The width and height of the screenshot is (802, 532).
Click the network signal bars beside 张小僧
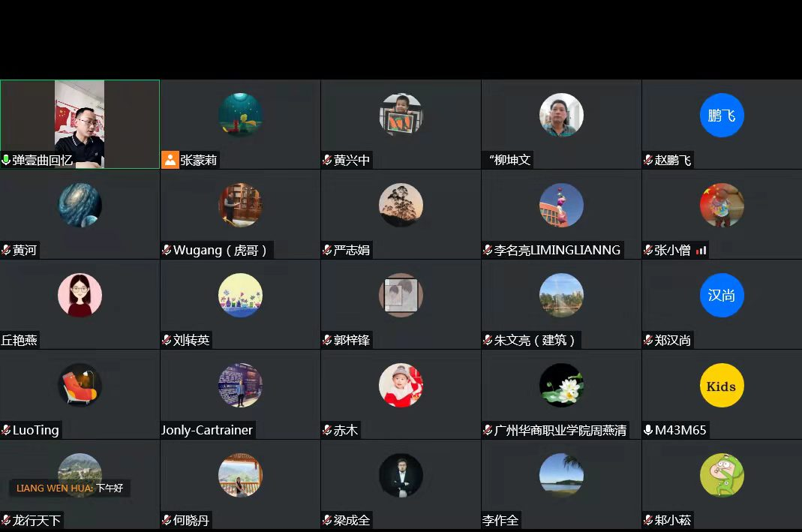(x=701, y=250)
